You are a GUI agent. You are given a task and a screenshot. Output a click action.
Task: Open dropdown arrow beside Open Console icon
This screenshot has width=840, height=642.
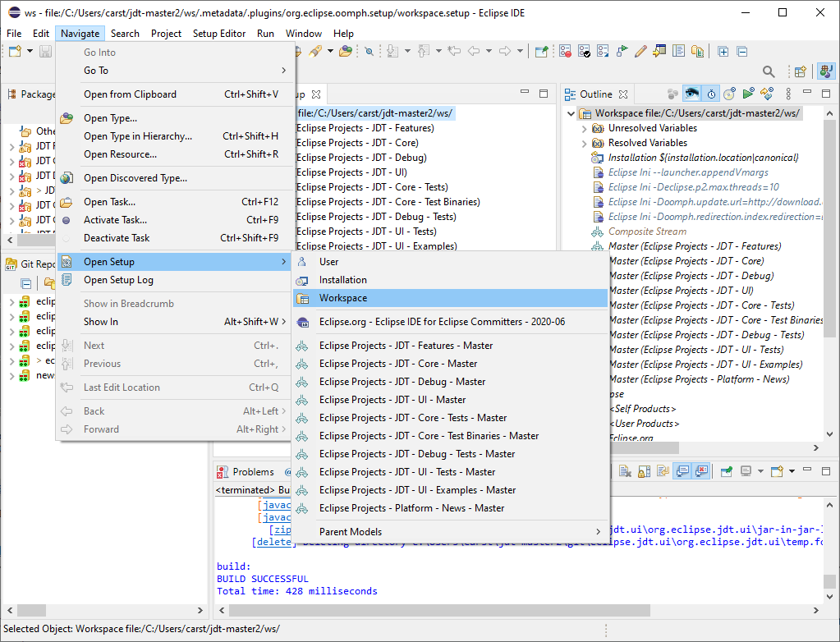click(792, 471)
